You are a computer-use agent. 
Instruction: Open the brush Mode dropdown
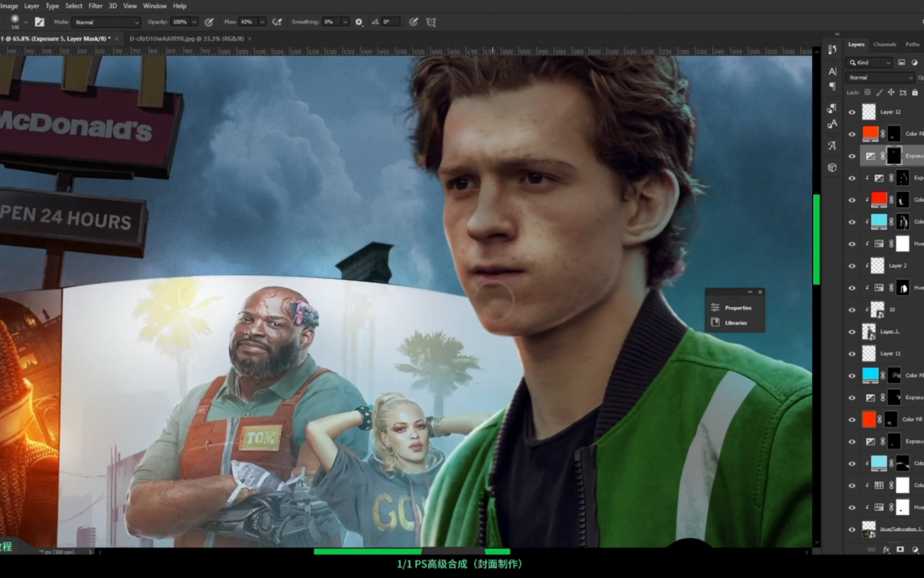click(106, 22)
